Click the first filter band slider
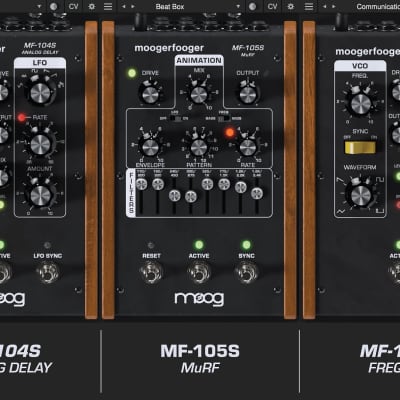400x400 pixels. [141, 184]
